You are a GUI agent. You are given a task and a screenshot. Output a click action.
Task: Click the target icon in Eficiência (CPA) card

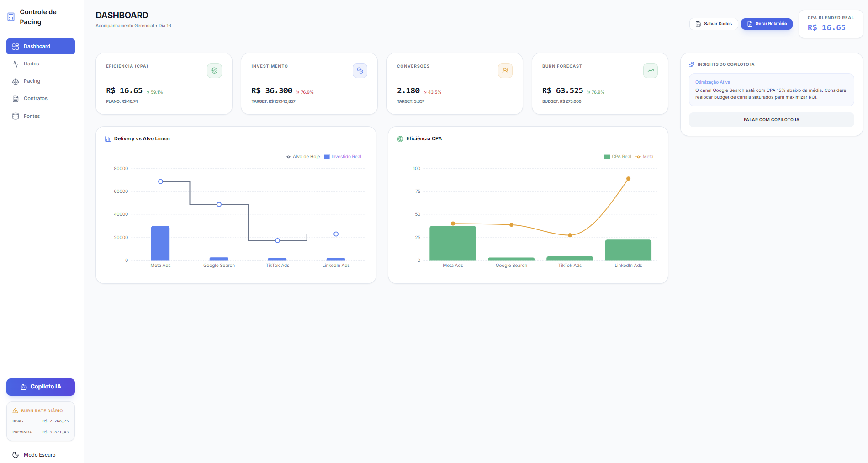[x=214, y=70]
